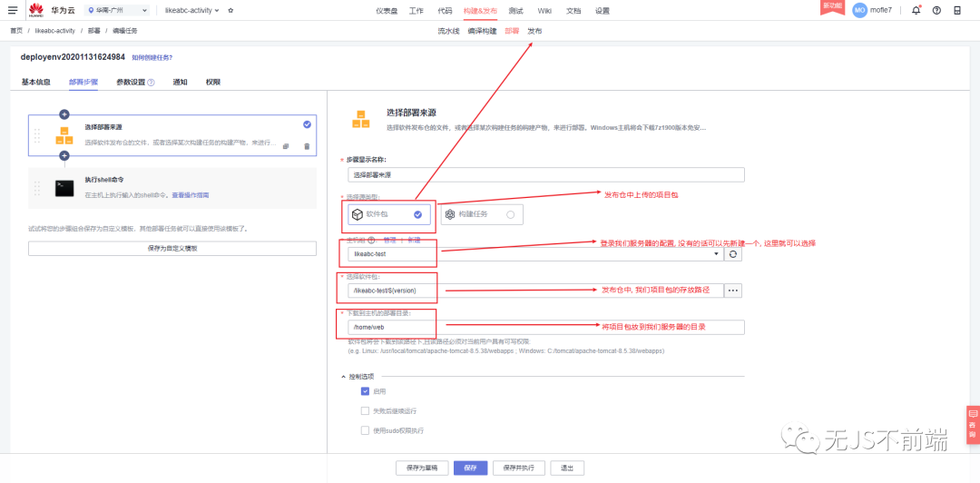Click the help icon beside 参数设置
Viewport: 980px width, 483px height.
[x=152, y=82]
